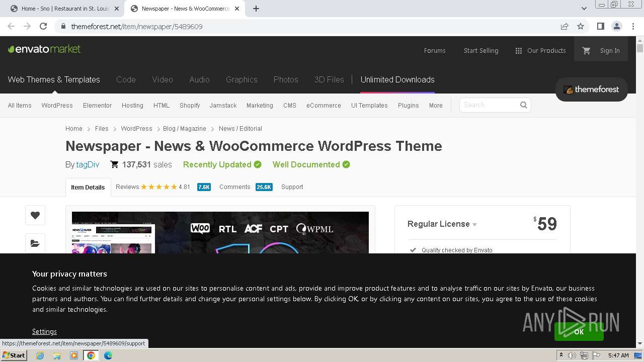Click the Newspaper theme preview image

(x=220, y=232)
